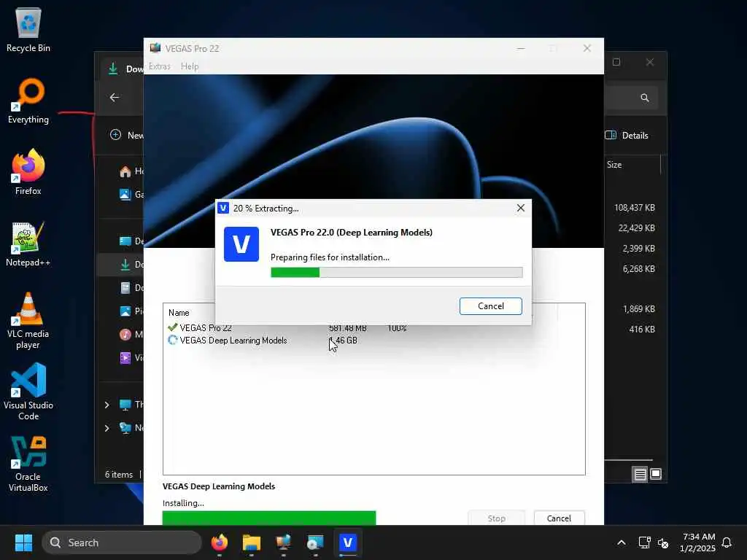Close the VEGAS Pro 22 installer window
747x560 pixels.
587,49
